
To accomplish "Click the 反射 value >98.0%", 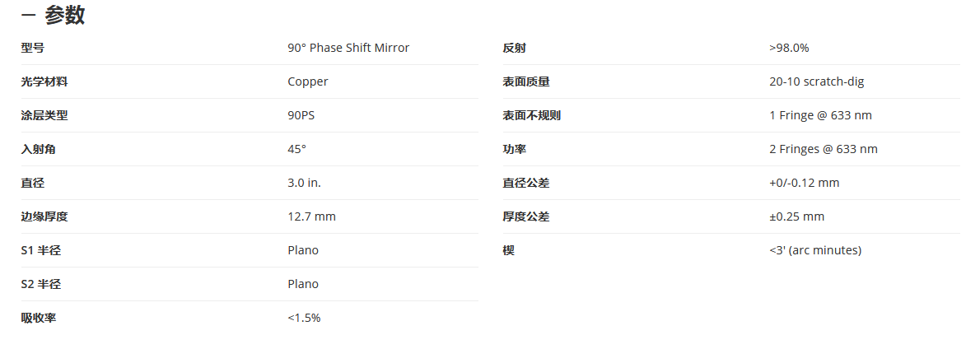I will point(789,48).
